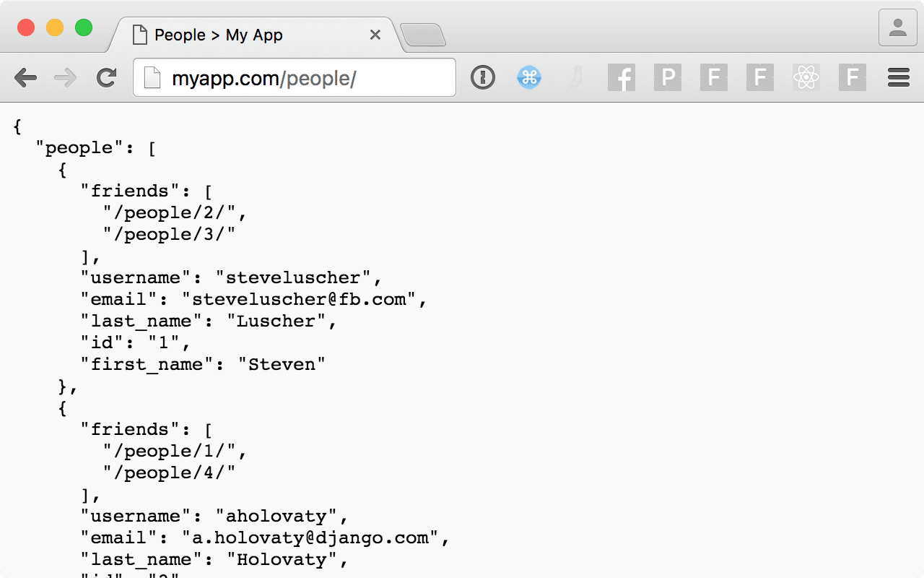
Task: Open the gray P extension icon
Action: tap(668, 77)
